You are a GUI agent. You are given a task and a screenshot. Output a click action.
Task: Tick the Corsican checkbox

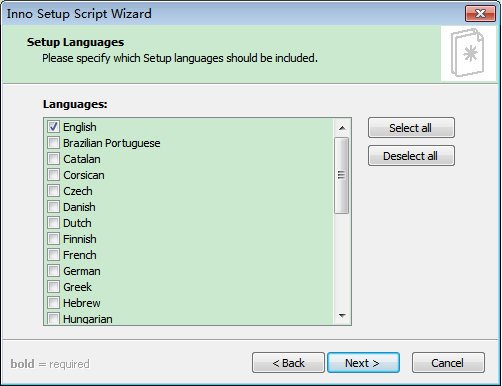[x=53, y=175]
